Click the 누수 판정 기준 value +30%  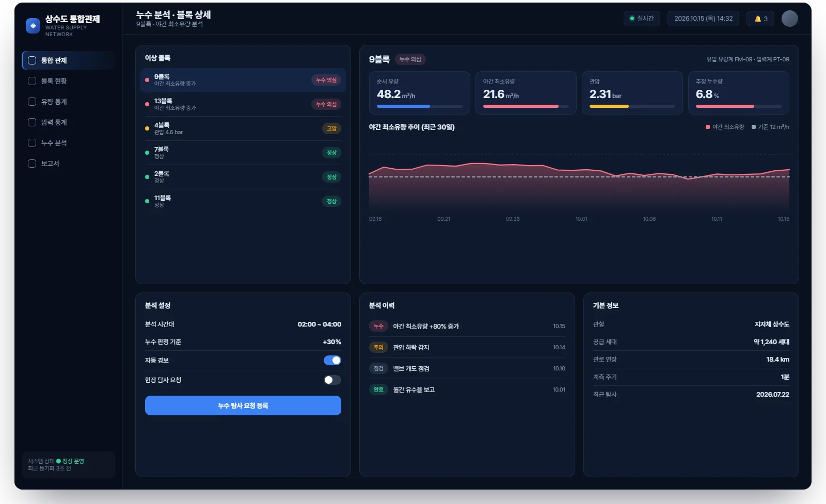[332, 342]
